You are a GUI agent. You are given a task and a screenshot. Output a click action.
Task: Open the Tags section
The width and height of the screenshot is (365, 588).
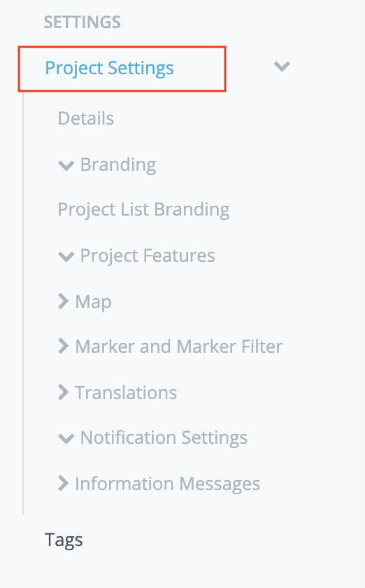(x=64, y=540)
